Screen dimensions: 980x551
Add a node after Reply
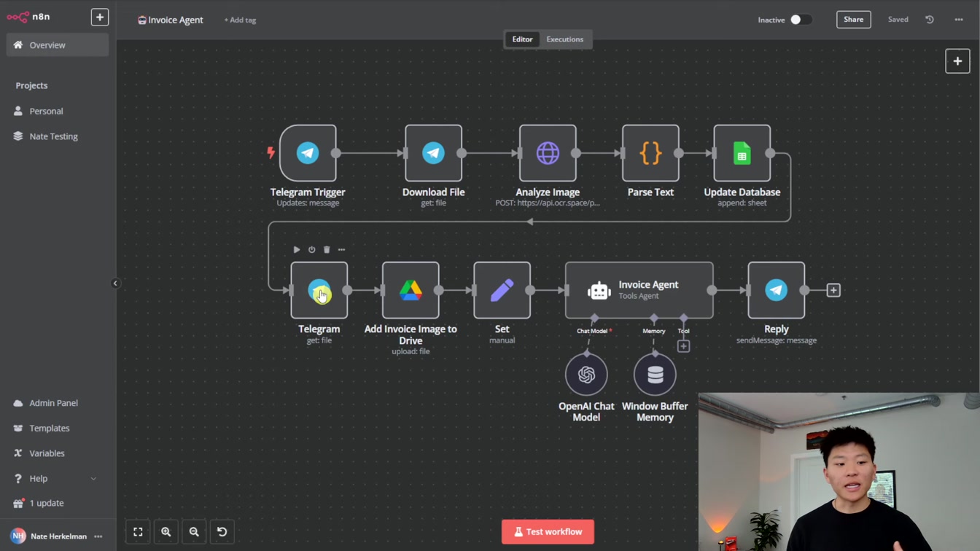pyautogui.click(x=833, y=290)
